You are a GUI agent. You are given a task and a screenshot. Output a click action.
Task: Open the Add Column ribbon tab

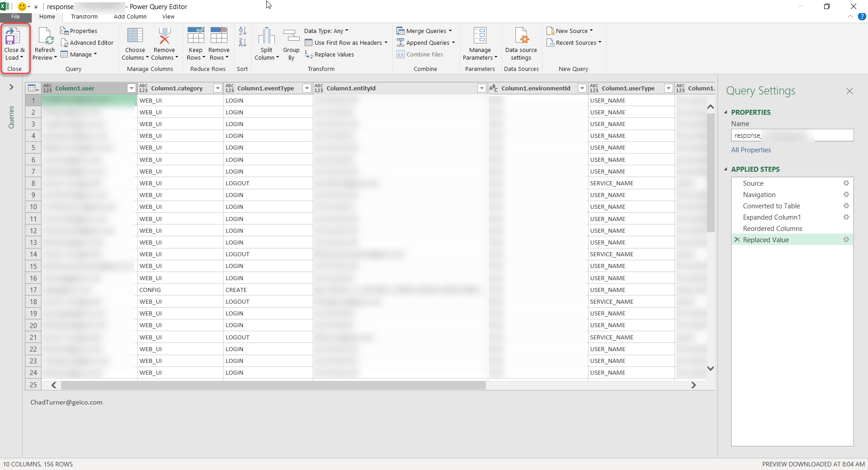click(x=130, y=16)
